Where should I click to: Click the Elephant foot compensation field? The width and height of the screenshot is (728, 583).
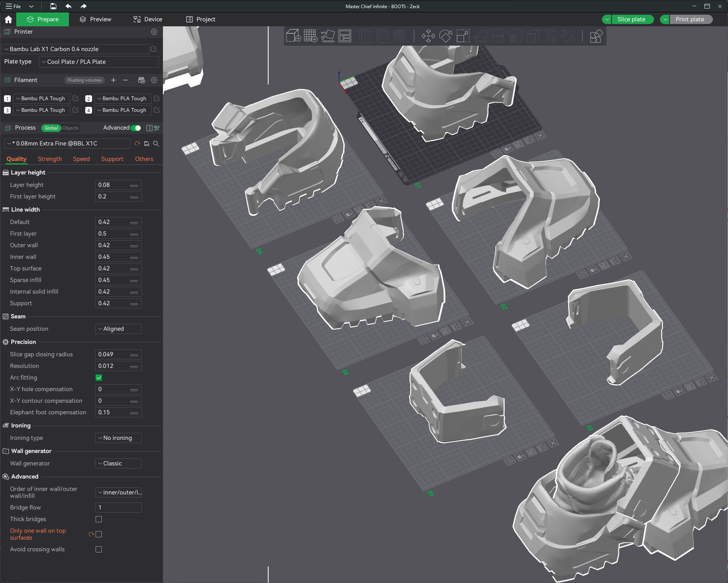tap(118, 412)
